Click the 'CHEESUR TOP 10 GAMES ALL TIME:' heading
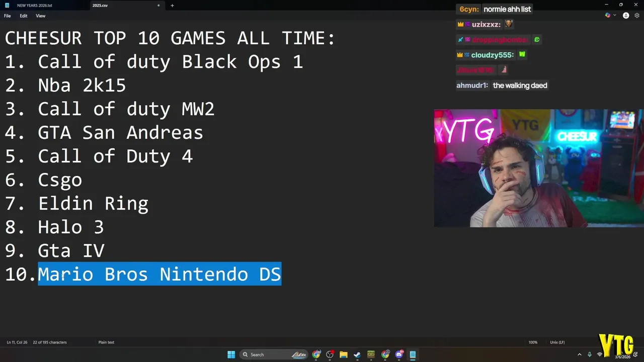 [x=170, y=38]
